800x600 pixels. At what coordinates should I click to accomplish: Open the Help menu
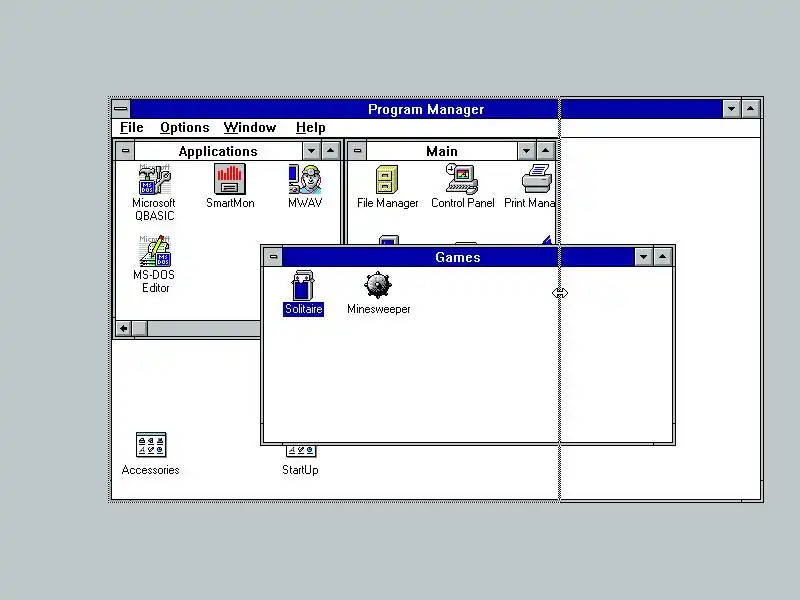coord(311,128)
